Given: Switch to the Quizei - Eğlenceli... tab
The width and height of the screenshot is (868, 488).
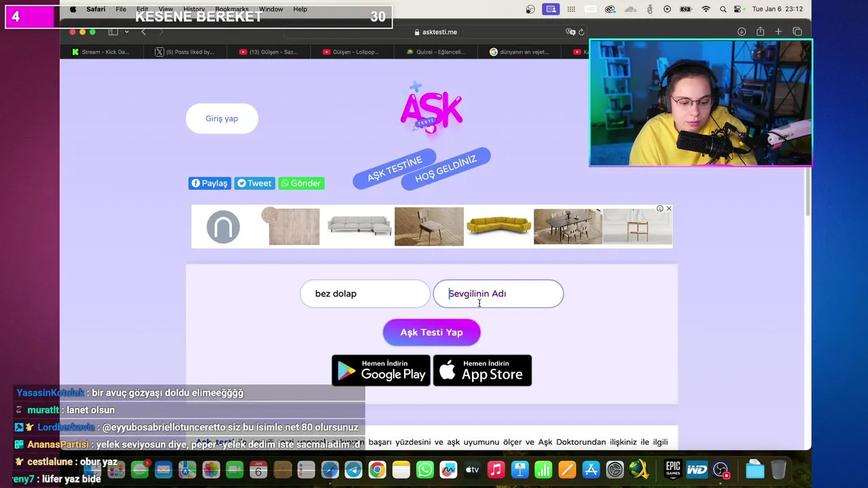Looking at the screenshot, I should tap(436, 52).
